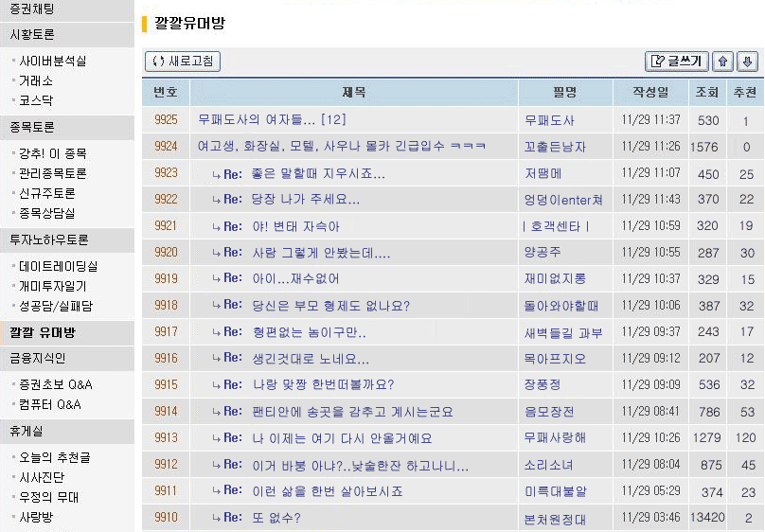Click the 글쓰기 write post button
The height and width of the screenshot is (532, 765).
(676, 62)
